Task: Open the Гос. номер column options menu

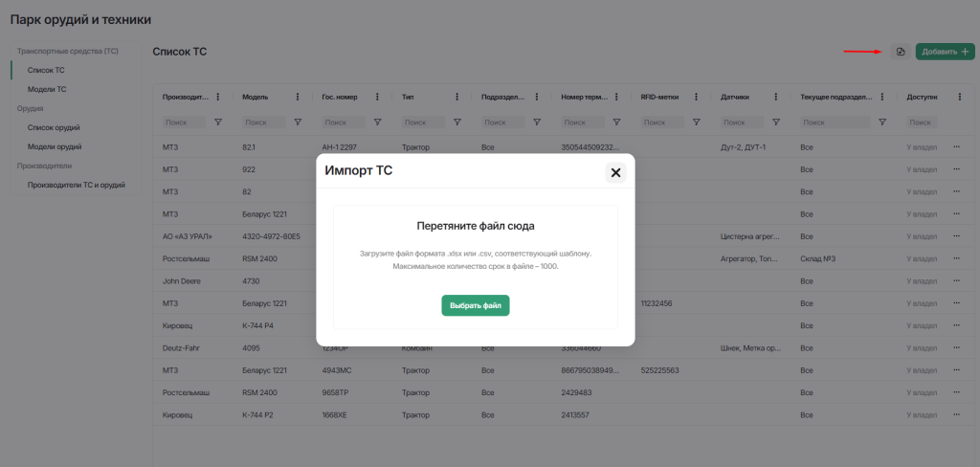Action: [x=378, y=97]
